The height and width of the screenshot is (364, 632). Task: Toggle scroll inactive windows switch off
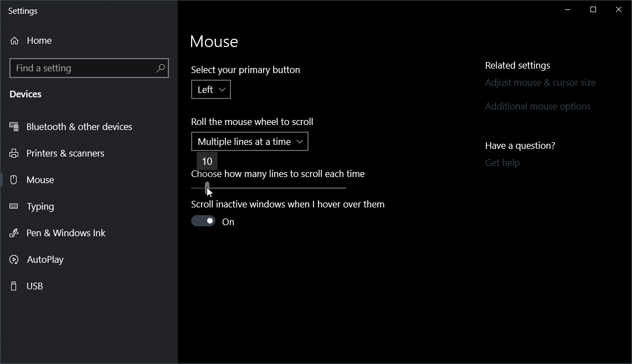(203, 221)
